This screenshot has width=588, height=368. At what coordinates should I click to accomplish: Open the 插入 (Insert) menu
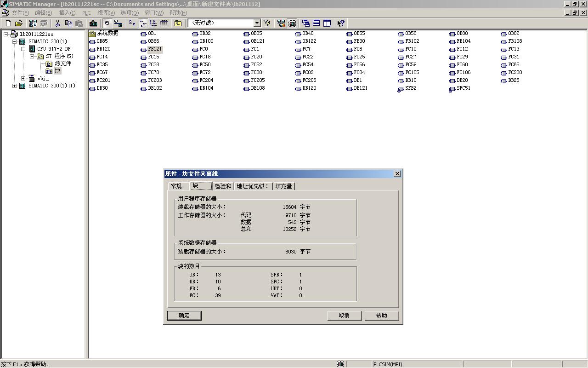tap(67, 13)
